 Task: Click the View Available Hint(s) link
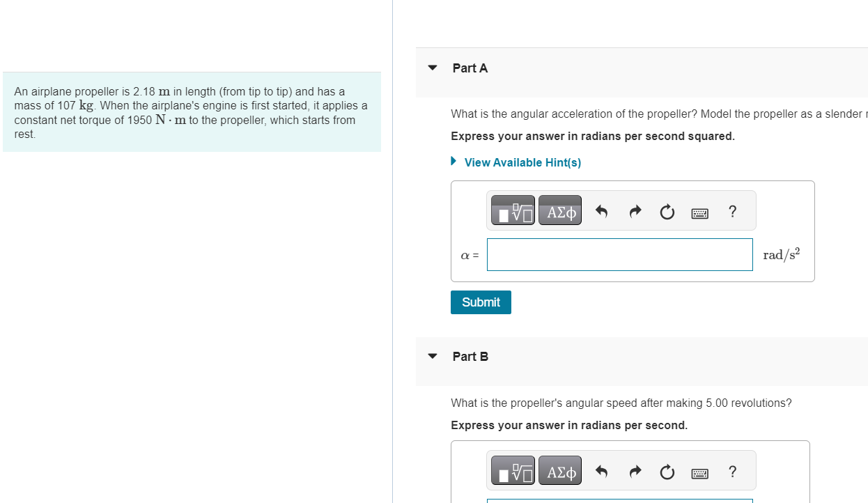[x=522, y=162]
